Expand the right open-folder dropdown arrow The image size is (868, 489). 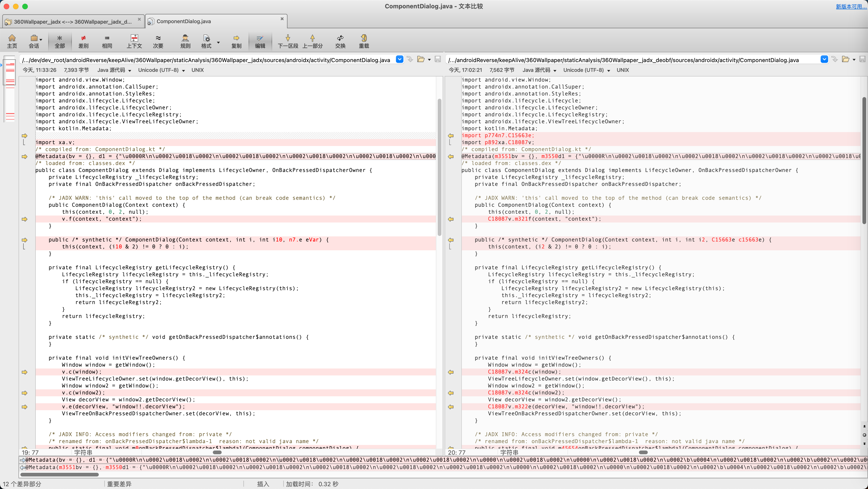point(854,60)
